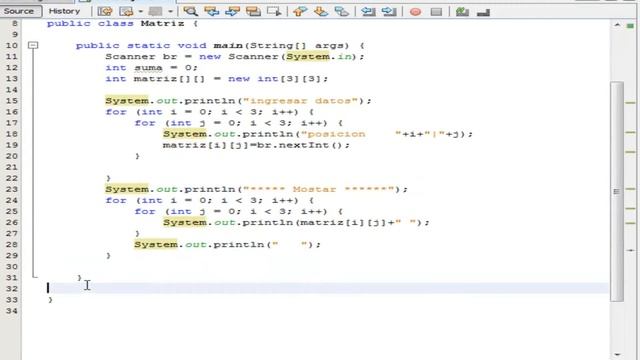The height and width of the screenshot is (360, 640).
Task: Click 'println(matriz[i][j]+" ")' on line 26
Action: tap(332, 222)
